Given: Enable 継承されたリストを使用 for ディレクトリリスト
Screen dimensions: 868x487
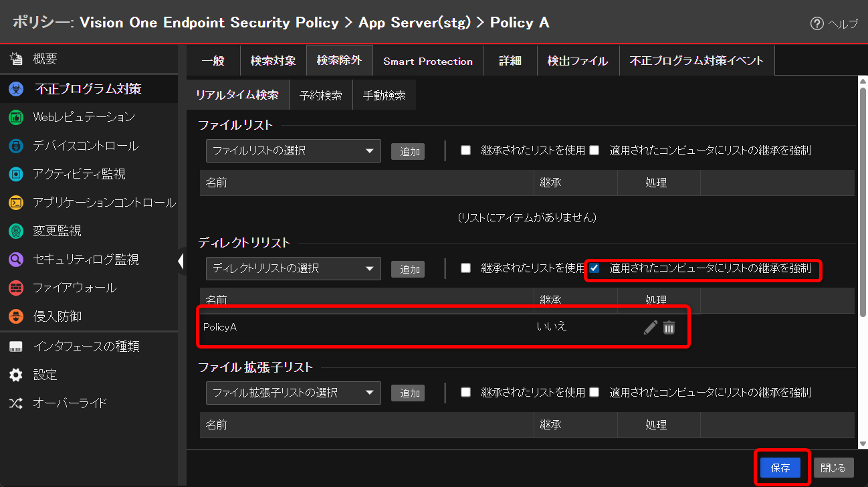Looking at the screenshot, I should pyautogui.click(x=466, y=268).
